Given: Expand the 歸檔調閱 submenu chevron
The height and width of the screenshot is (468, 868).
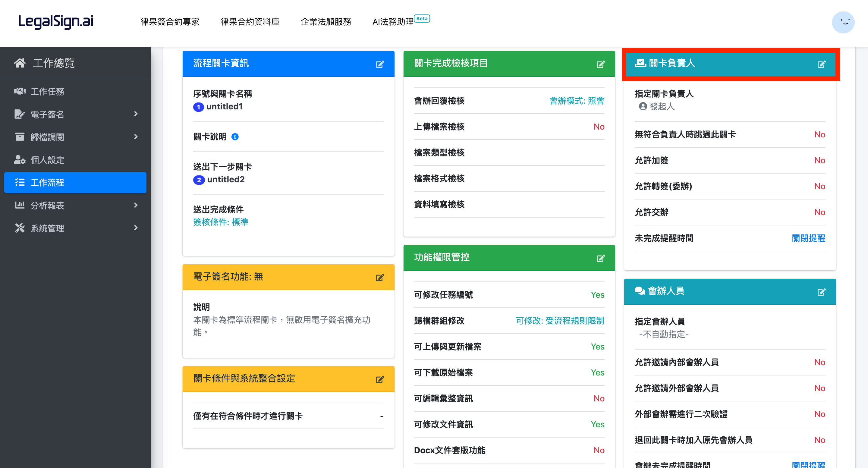Looking at the screenshot, I should 136,137.
